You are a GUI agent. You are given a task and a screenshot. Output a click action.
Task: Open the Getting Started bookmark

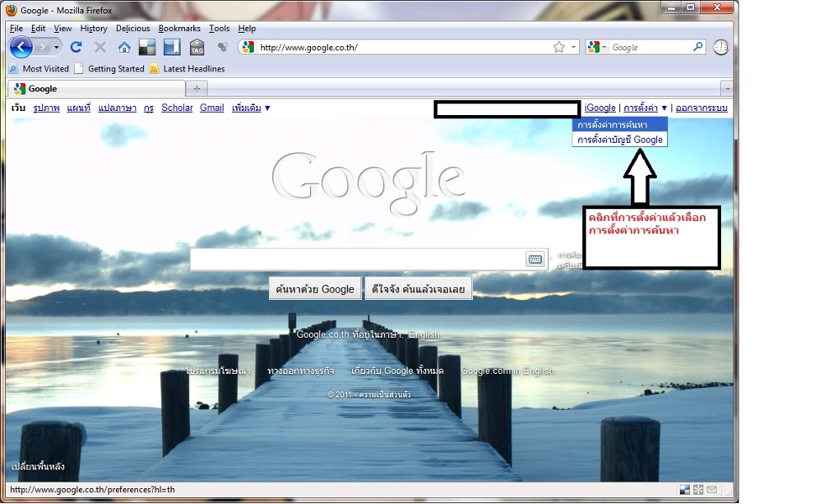109,69
